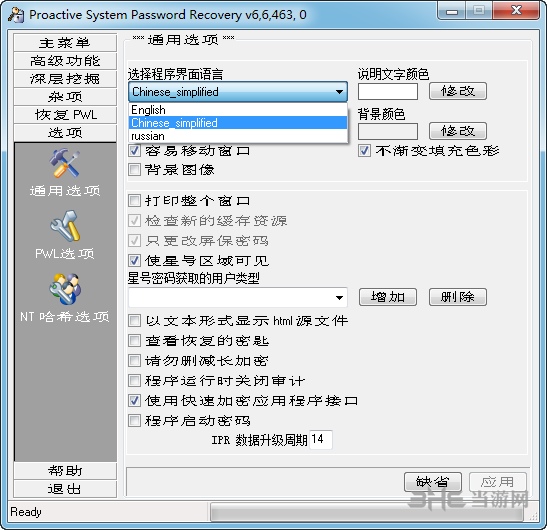Choose russian from the language list

coord(238,136)
